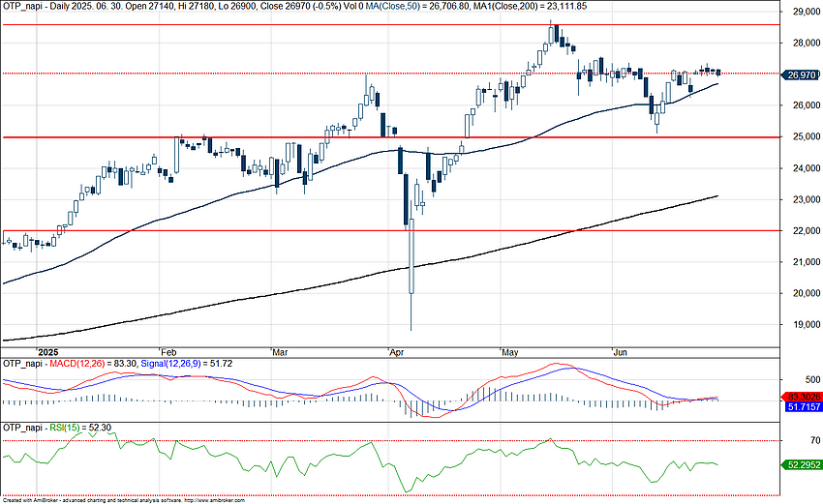Click the 25,000 price axis label
The height and width of the screenshot is (504, 823).
click(808, 136)
